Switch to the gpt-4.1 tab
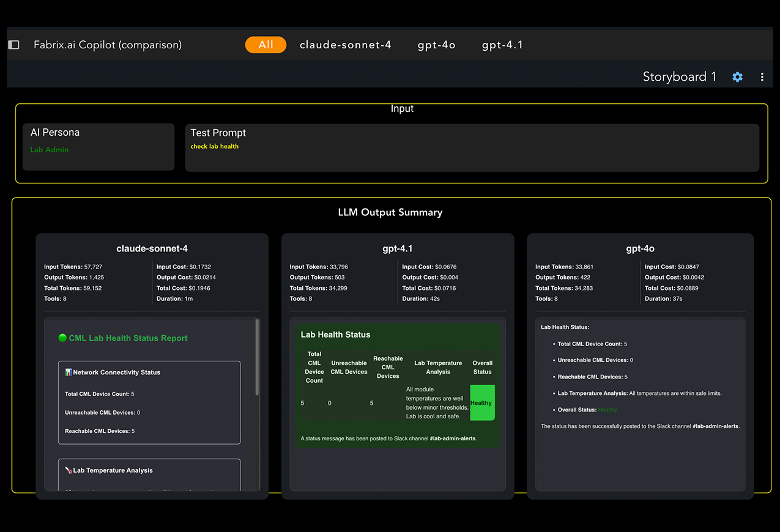Screen dimensions: 780x532 (502, 45)
